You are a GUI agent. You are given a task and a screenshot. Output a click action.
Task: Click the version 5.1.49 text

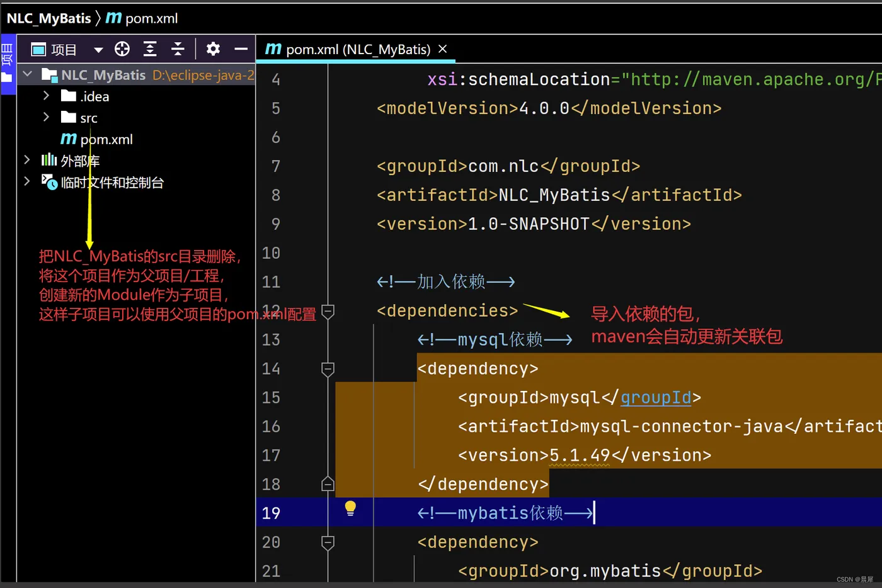[580, 455]
